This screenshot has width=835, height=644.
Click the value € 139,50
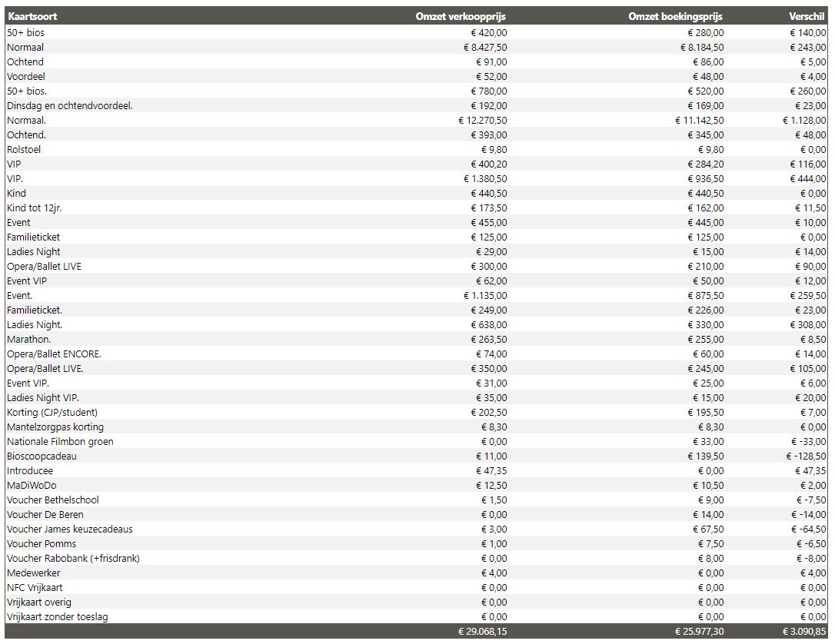pyautogui.click(x=706, y=456)
